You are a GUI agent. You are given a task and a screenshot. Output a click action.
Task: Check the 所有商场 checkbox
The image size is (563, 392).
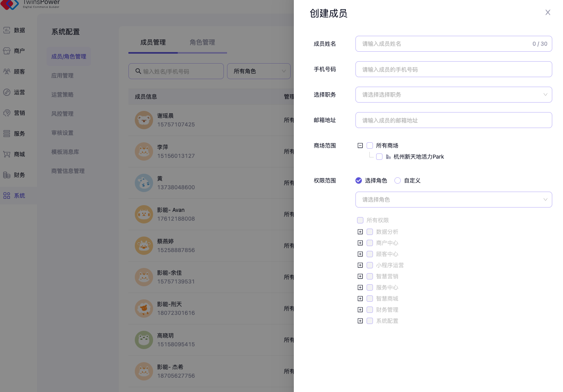pos(370,146)
